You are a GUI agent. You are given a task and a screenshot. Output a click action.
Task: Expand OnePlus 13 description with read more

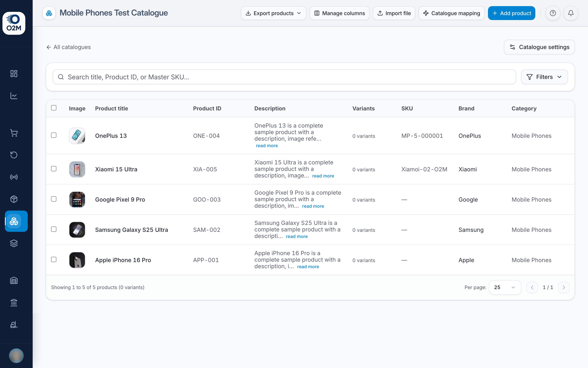click(x=267, y=146)
